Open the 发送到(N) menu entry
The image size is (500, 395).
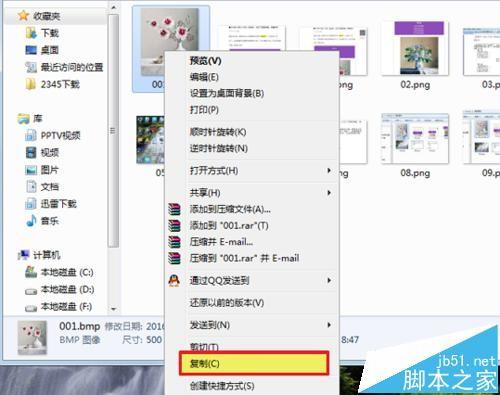(252, 325)
